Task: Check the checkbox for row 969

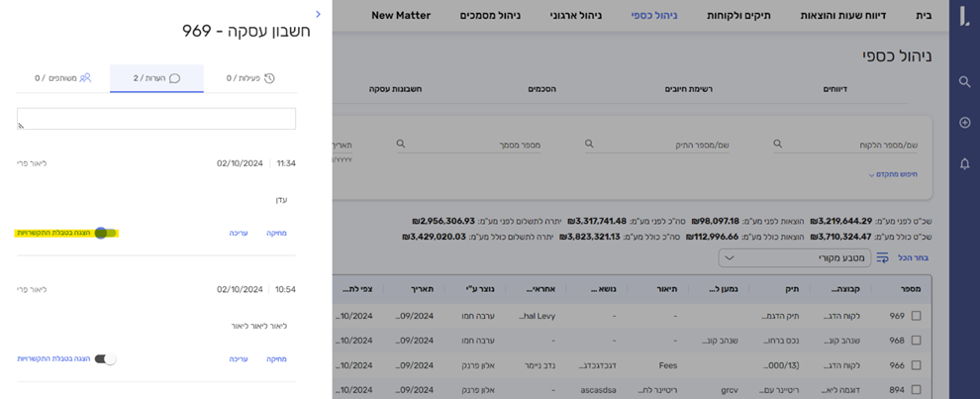Action: point(916,316)
